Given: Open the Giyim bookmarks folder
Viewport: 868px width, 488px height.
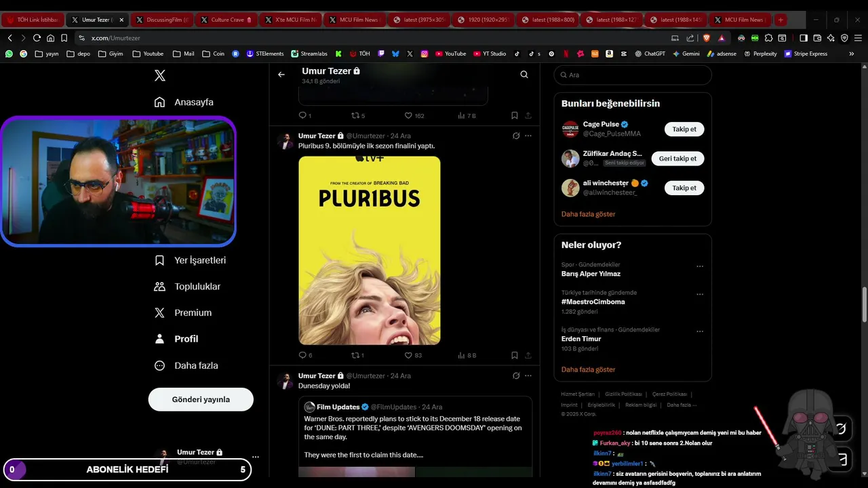Looking at the screenshot, I should (111, 54).
